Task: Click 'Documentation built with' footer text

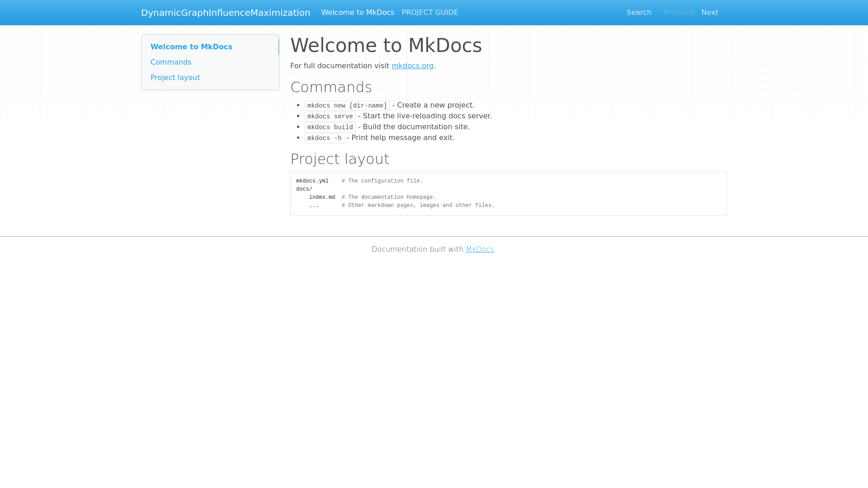Action: [x=418, y=249]
